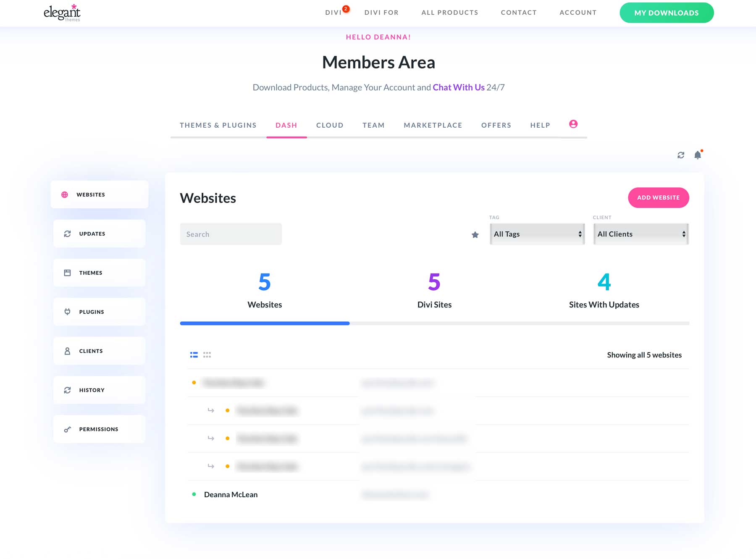Screen dimensions: 756x559
Task: Open the All Clients dropdown
Action: pos(641,234)
